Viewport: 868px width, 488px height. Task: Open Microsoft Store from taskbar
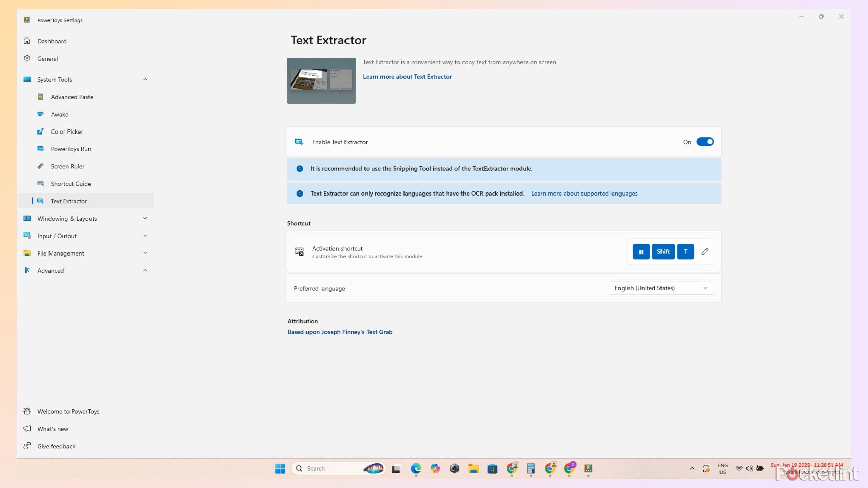(492, 469)
